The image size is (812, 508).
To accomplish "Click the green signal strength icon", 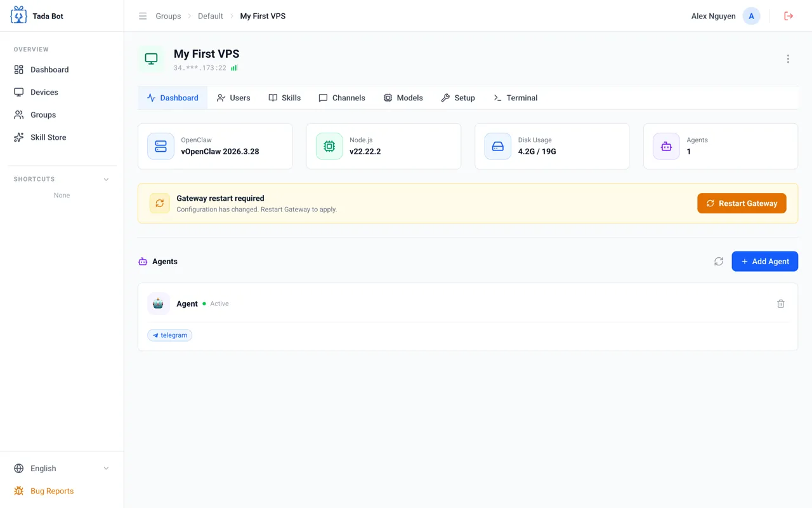I will [x=234, y=67].
